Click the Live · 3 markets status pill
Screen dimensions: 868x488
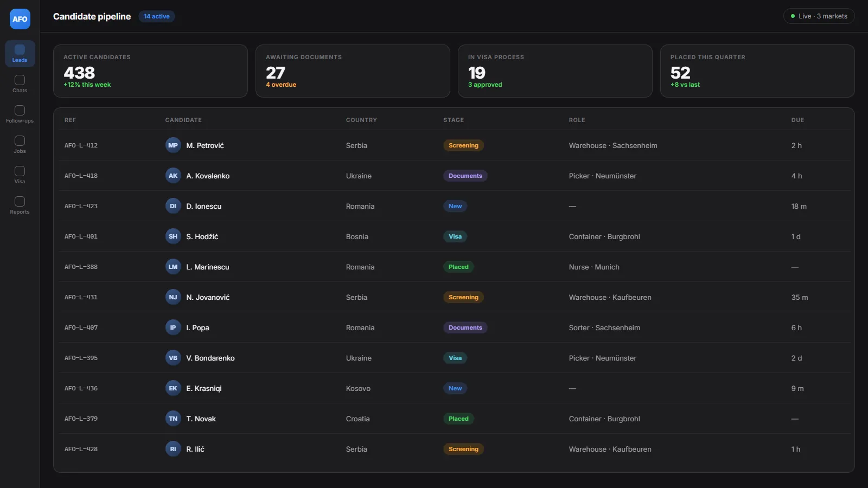pyautogui.click(x=819, y=16)
